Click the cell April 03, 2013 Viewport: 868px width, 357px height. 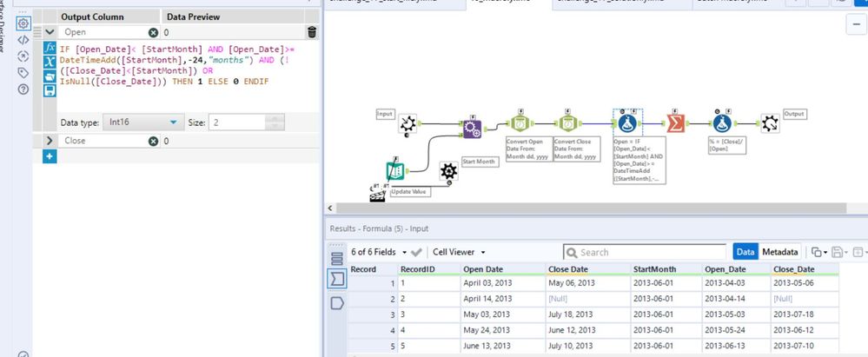point(503,283)
